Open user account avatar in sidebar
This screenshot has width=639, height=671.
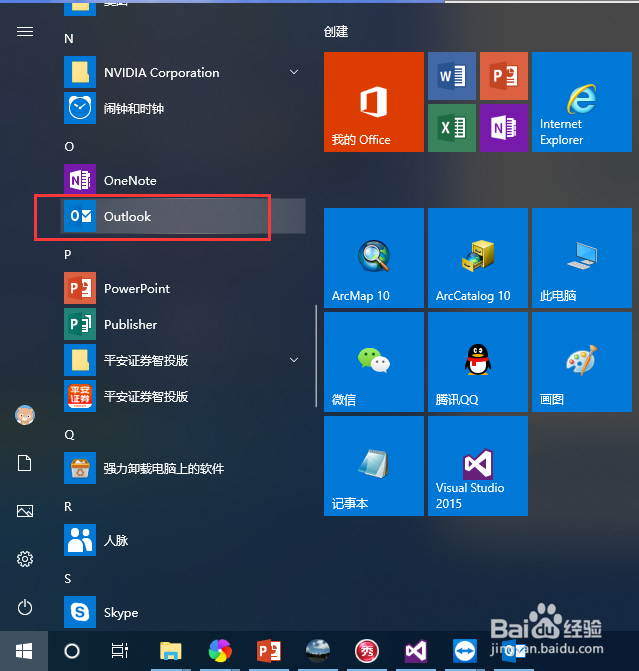click(x=25, y=415)
